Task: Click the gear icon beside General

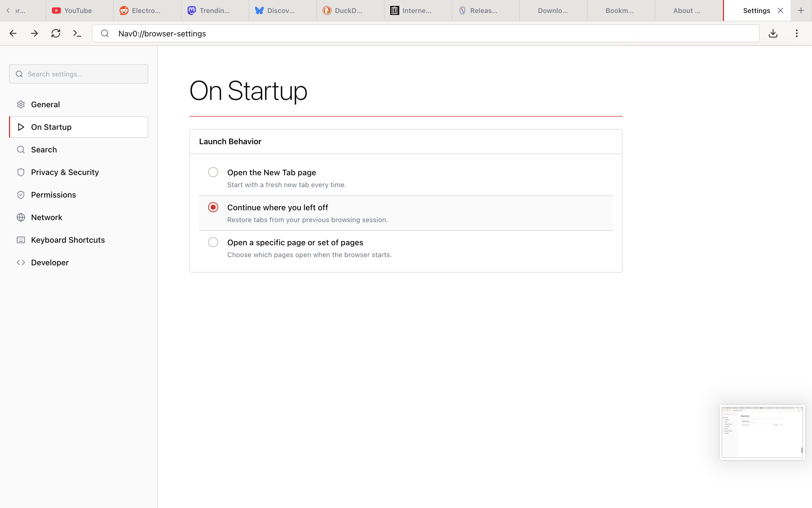Action: tap(21, 104)
